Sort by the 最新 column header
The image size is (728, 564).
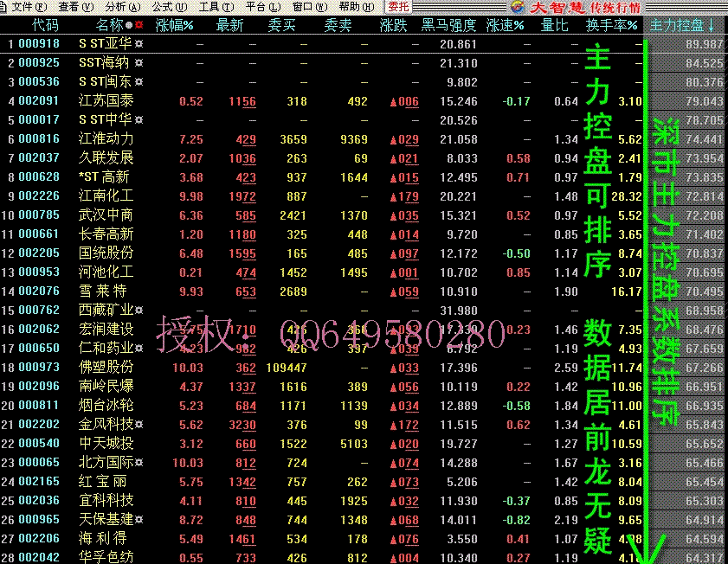[x=229, y=25]
